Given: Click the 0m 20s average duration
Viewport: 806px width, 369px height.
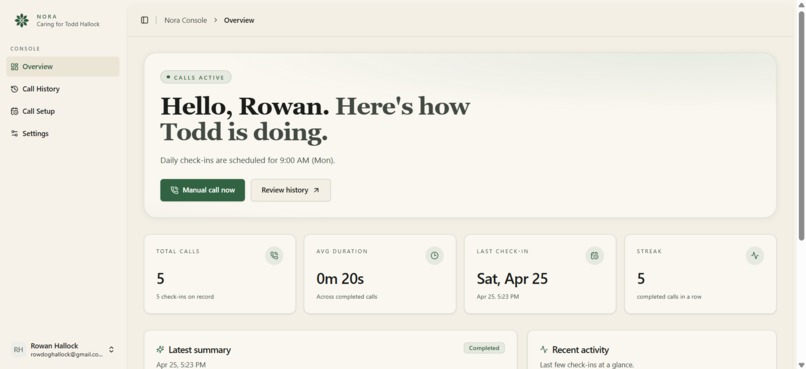Looking at the screenshot, I should pyautogui.click(x=340, y=279).
